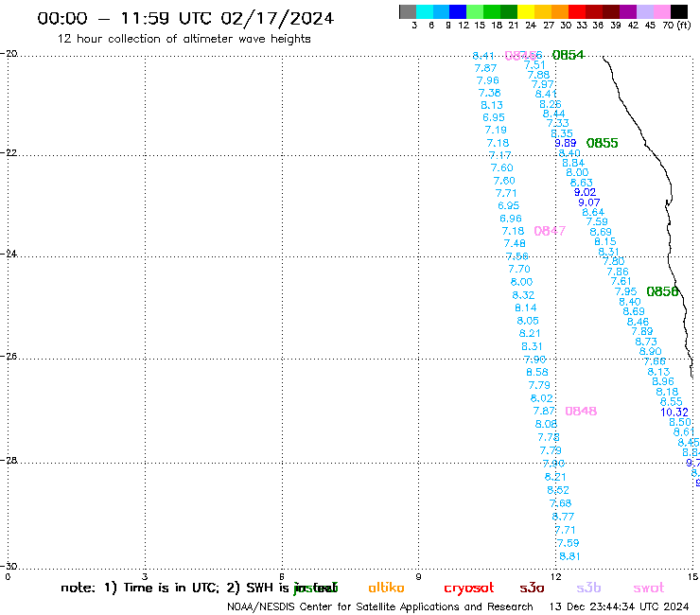The width and height of the screenshot is (700, 615).
Task: Select the wave height value 8.05
Action: (x=528, y=321)
